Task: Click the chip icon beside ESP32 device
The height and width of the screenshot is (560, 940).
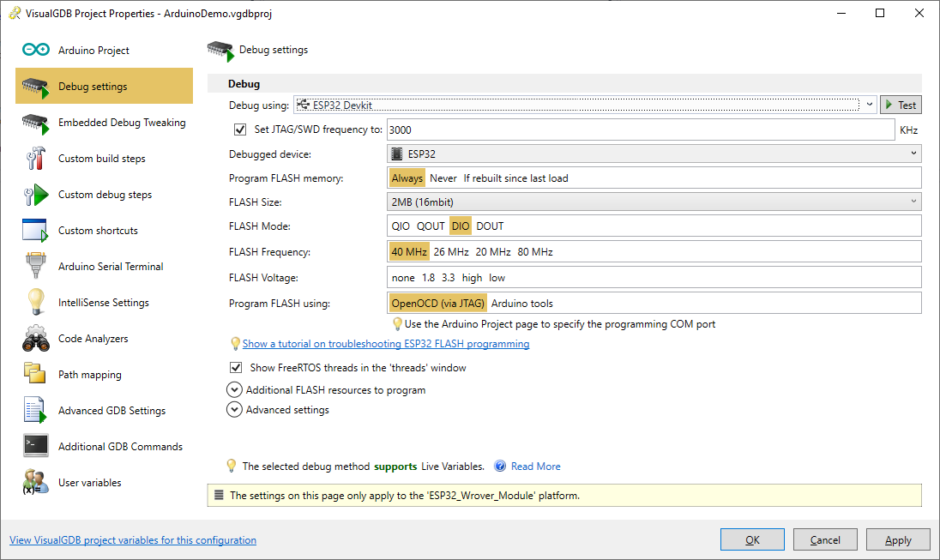Action: pos(396,154)
